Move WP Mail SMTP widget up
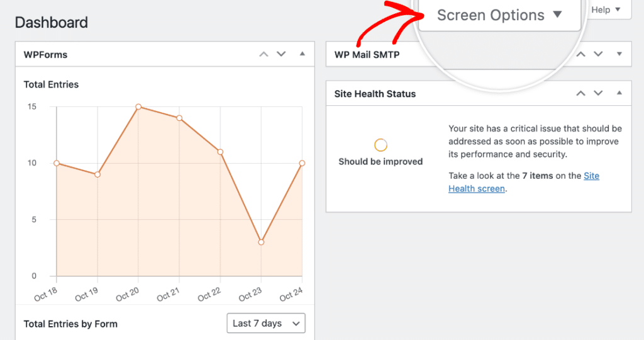This screenshot has height=340, width=644. coord(580,54)
